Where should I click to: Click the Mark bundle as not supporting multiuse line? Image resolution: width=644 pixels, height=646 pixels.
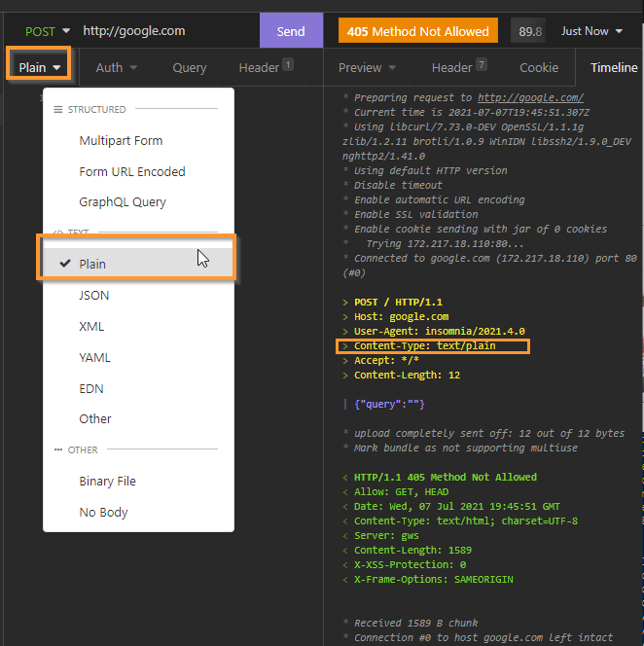coord(466,448)
